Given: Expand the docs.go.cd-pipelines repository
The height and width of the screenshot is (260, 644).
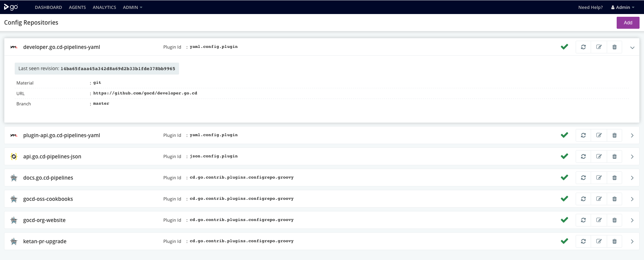Looking at the screenshot, I should pos(632,178).
